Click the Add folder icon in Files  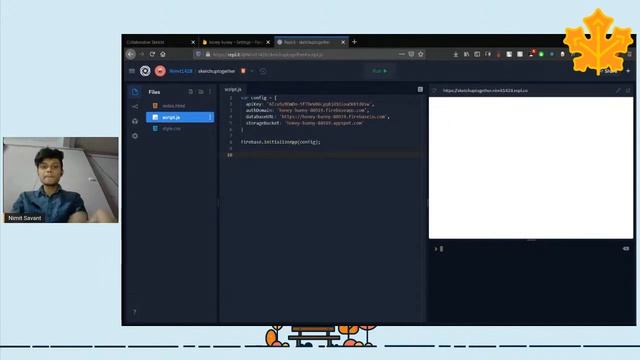click(201, 92)
